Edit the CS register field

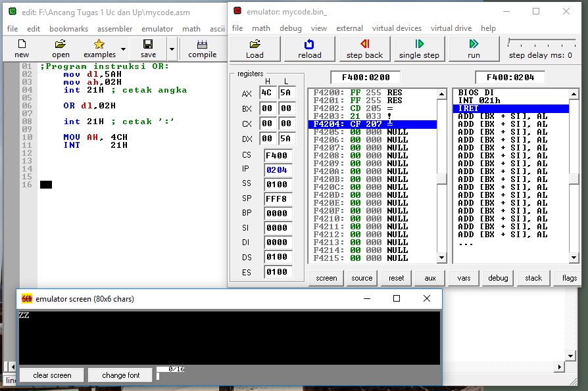[278, 156]
